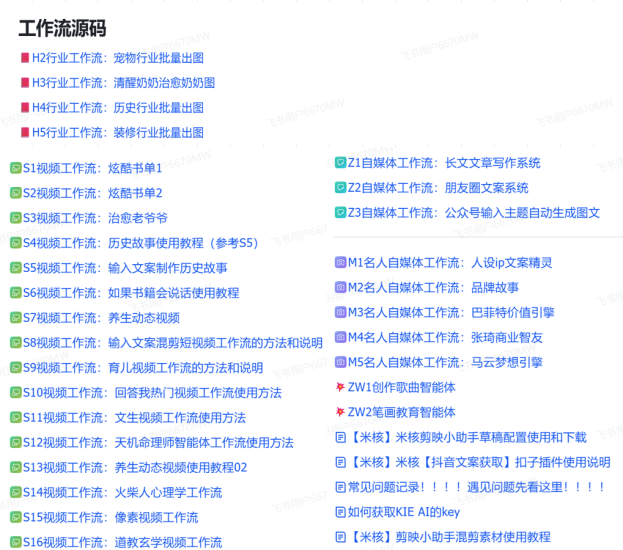Click the green icon beside S15视频工作流
Viewport: 623px width, 550px height.
(15, 517)
